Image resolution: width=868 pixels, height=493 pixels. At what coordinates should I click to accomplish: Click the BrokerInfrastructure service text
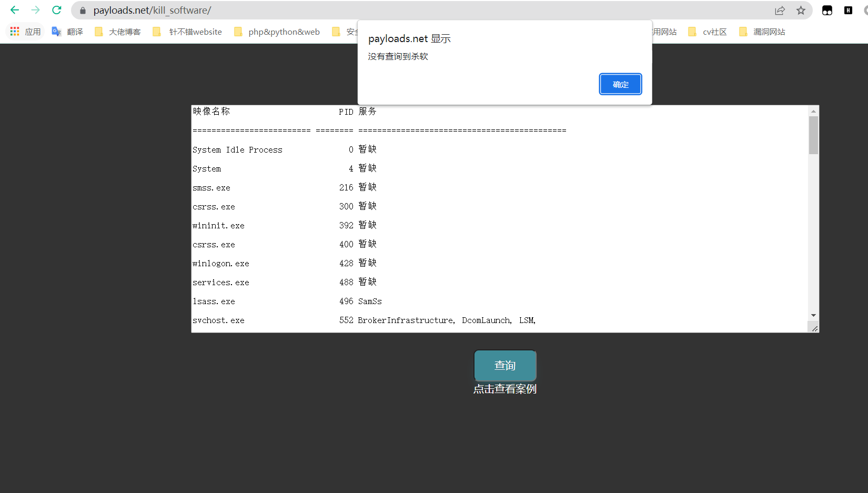pos(406,320)
